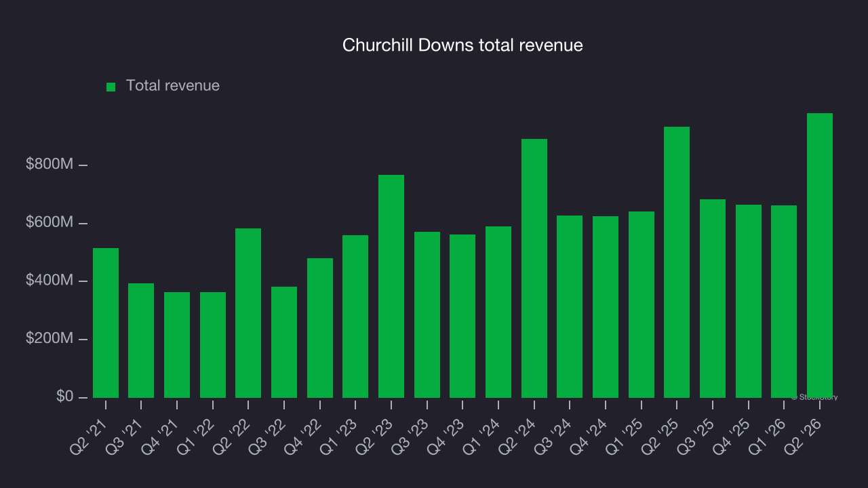This screenshot has height=488, width=868.
Task: Click the green Total revenue legend swatch
Action: click(x=111, y=87)
